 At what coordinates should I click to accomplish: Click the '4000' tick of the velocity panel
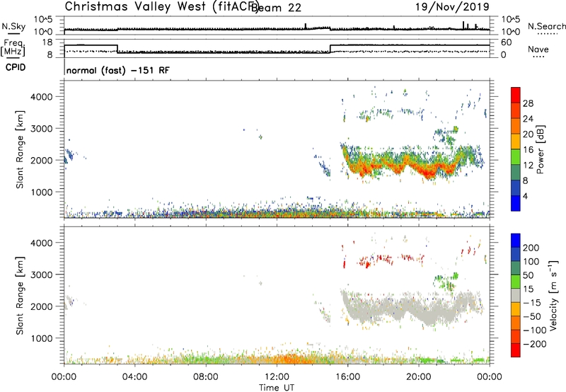42,243
